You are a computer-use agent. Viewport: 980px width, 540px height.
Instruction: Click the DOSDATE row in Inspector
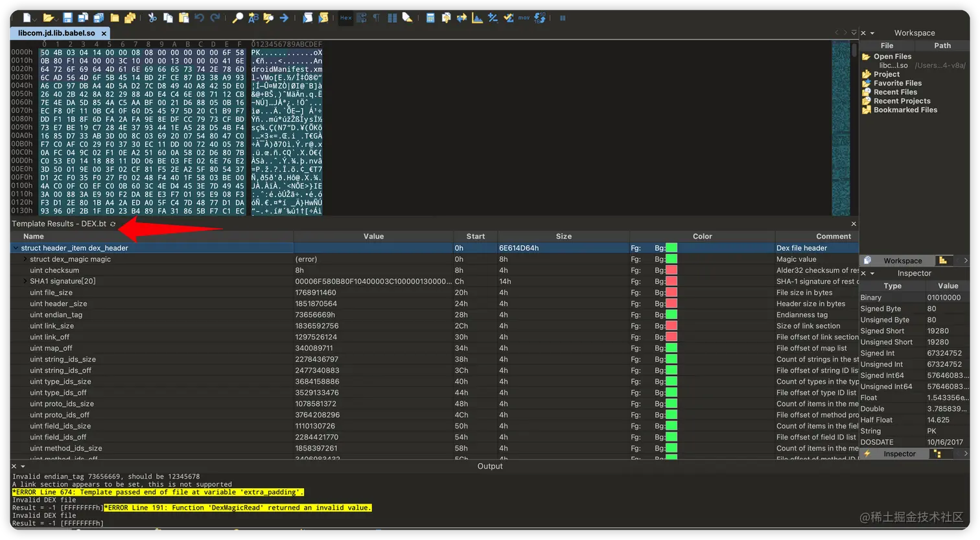(915, 442)
